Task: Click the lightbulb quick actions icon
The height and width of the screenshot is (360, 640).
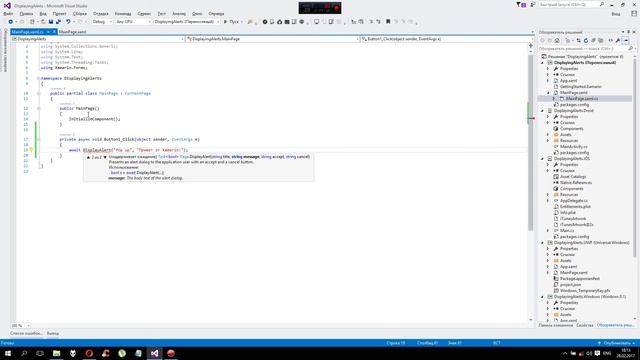Action: click(x=31, y=150)
